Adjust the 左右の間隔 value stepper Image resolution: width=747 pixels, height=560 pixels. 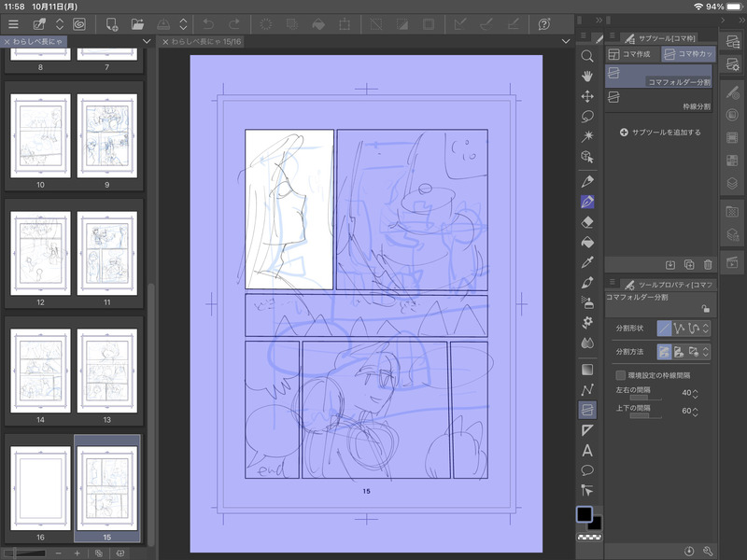point(695,393)
